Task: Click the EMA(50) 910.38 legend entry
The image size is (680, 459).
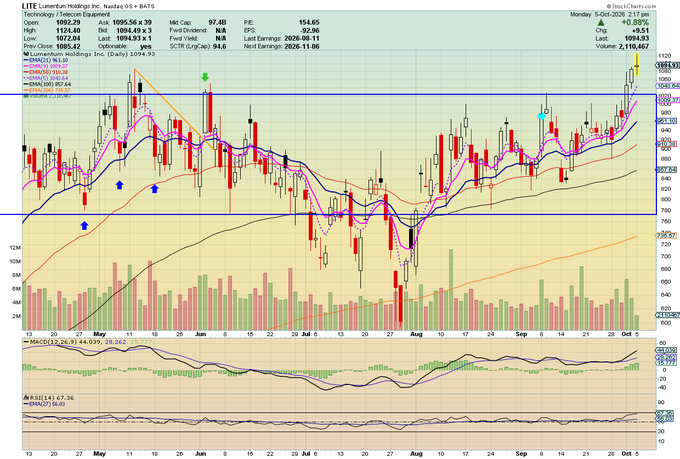Action: [x=48, y=72]
